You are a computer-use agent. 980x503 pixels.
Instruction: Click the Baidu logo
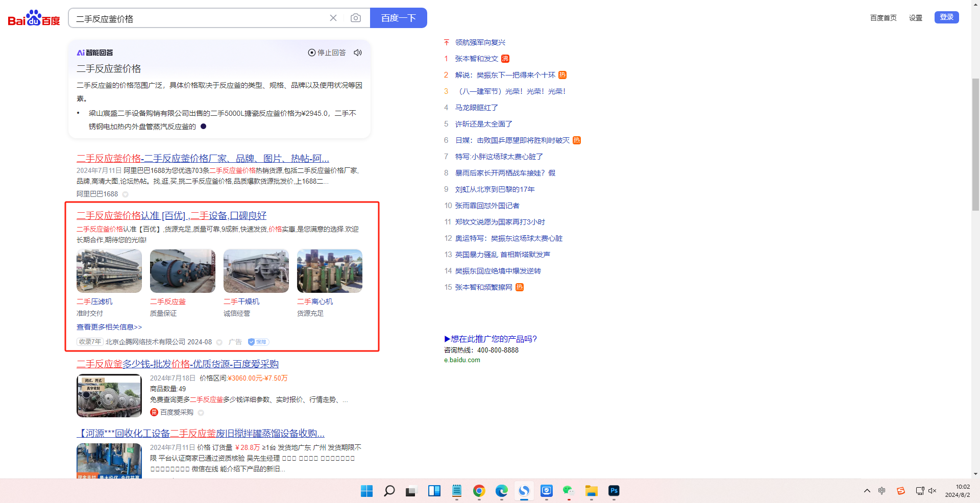(x=34, y=18)
